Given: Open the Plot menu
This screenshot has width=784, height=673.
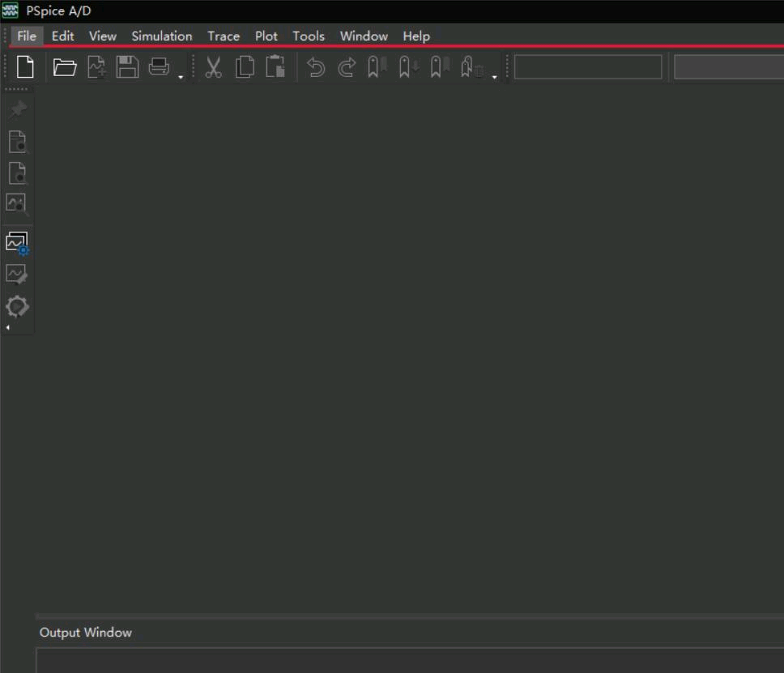Looking at the screenshot, I should click(266, 36).
